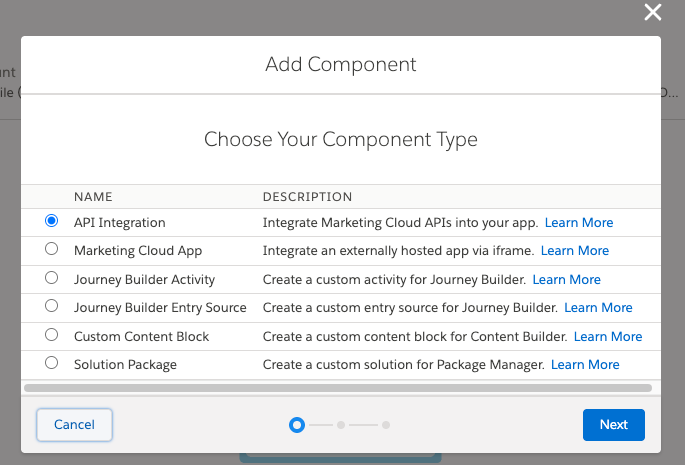Choose the Journey Builder Entry Source option
The image size is (685, 465).
click(52, 307)
